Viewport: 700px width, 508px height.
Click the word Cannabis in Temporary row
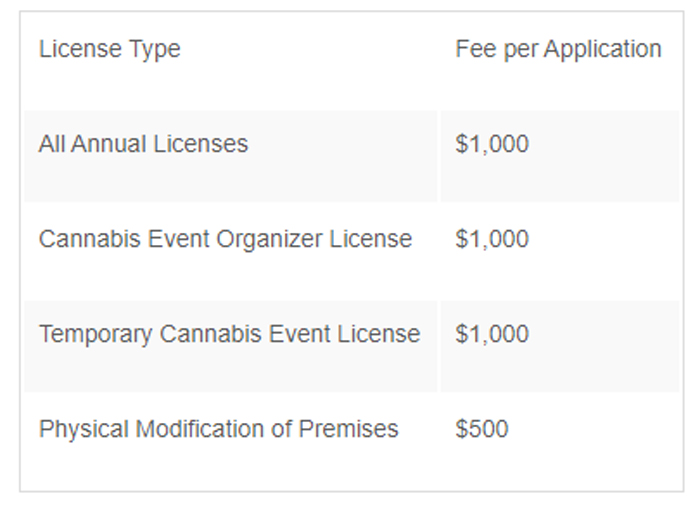(x=210, y=334)
